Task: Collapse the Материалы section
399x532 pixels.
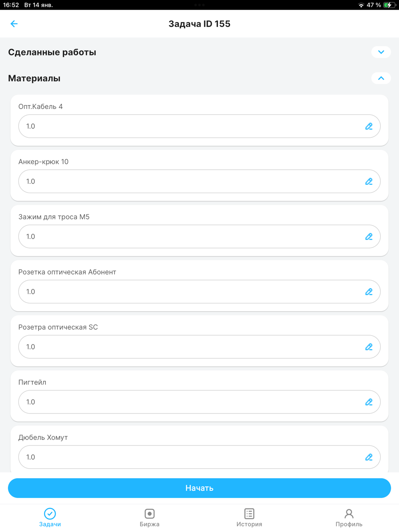Action: pyautogui.click(x=381, y=78)
